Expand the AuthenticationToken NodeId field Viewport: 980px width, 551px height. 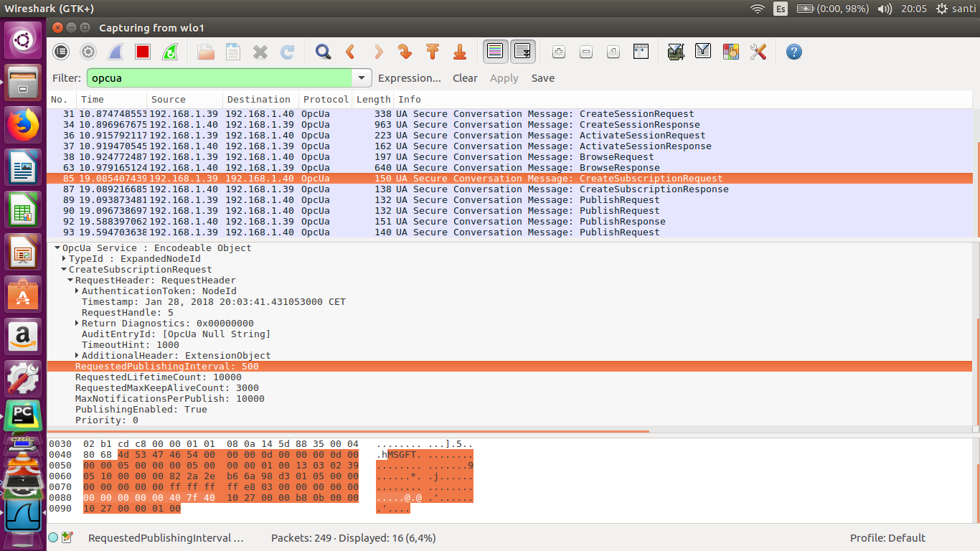click(77, 291)
